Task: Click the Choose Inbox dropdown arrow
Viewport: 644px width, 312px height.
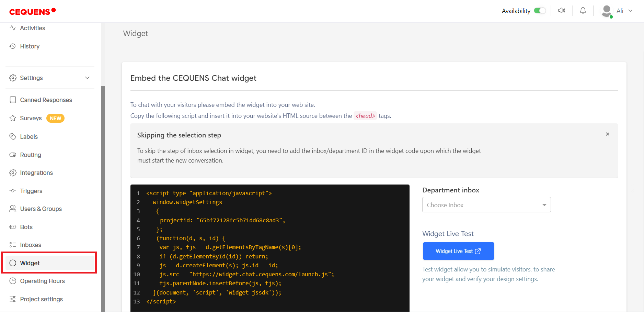Action: coord(544,205)
